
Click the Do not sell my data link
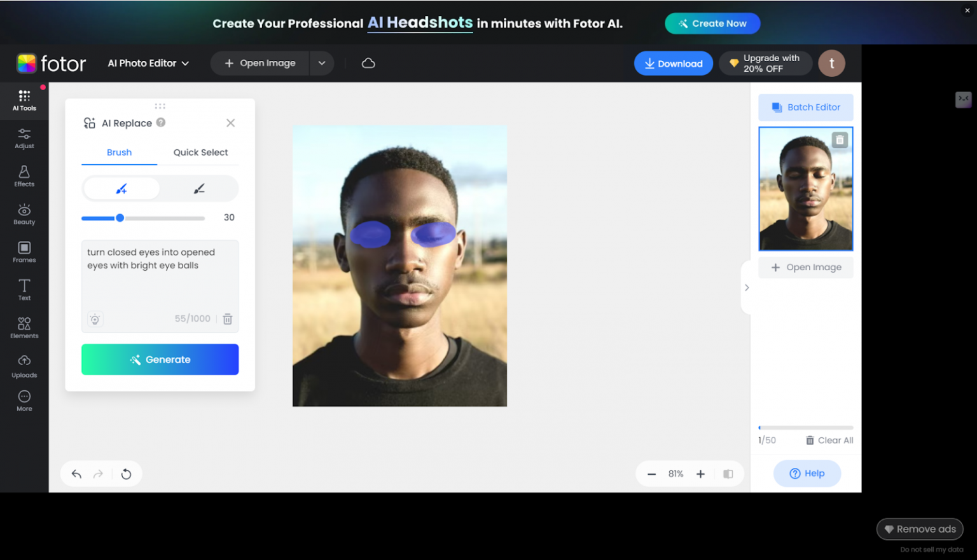[931, 550]
